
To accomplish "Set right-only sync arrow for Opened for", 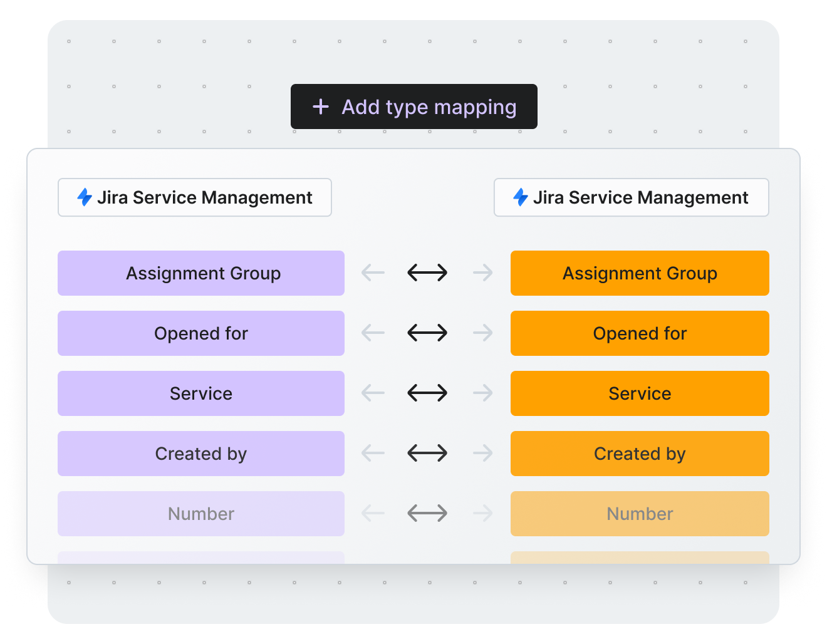I will [482, 333].
